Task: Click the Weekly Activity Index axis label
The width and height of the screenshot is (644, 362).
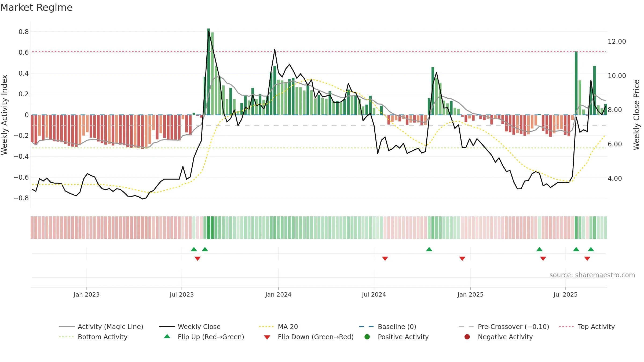Action: (5, 115)
